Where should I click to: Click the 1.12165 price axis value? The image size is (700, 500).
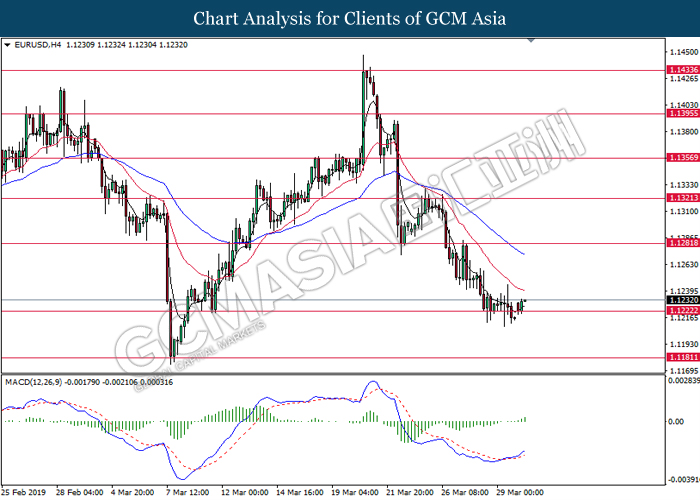tap(684, 318)
